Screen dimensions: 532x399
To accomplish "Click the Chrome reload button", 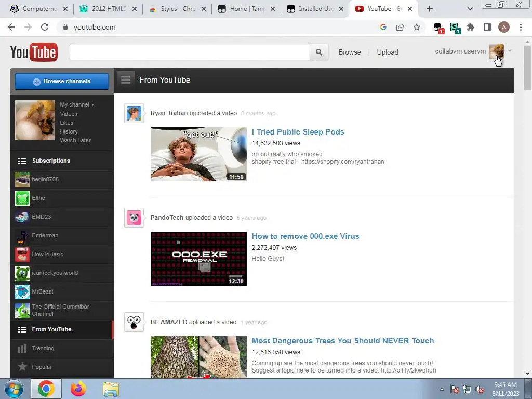I will 45,27.
